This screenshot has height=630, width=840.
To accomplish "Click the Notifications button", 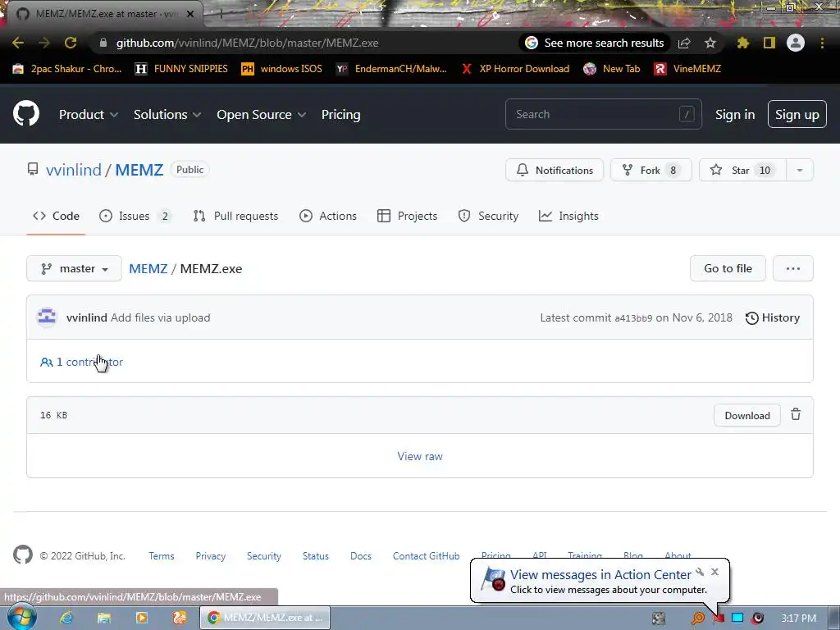I will [555, 171].
